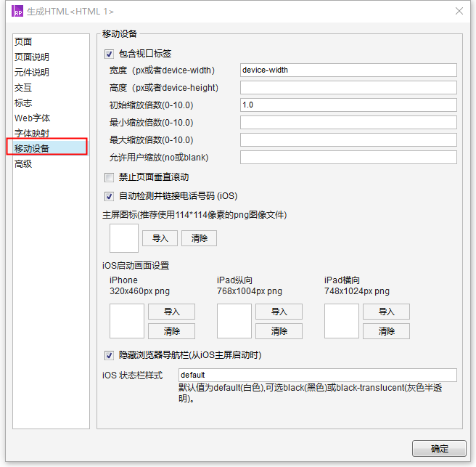Go to the 高级 section

[x=24, y=164]
